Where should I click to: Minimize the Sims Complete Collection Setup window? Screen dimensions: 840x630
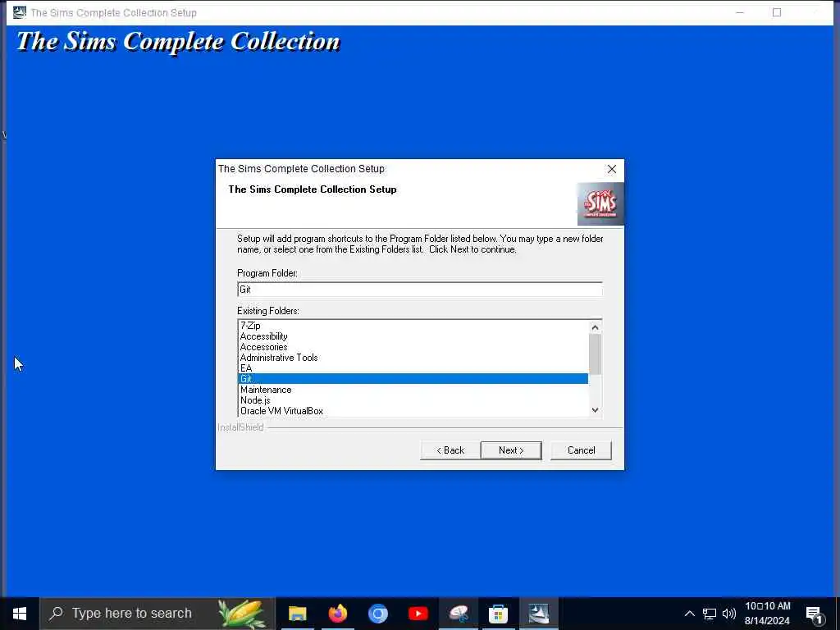pos(740,12)
